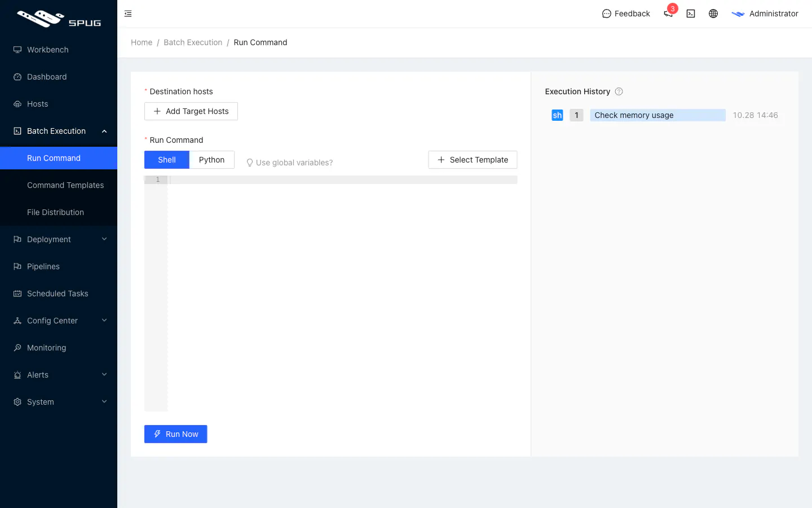
Task: Open the Command Templates page
Action: click(59, 185)
